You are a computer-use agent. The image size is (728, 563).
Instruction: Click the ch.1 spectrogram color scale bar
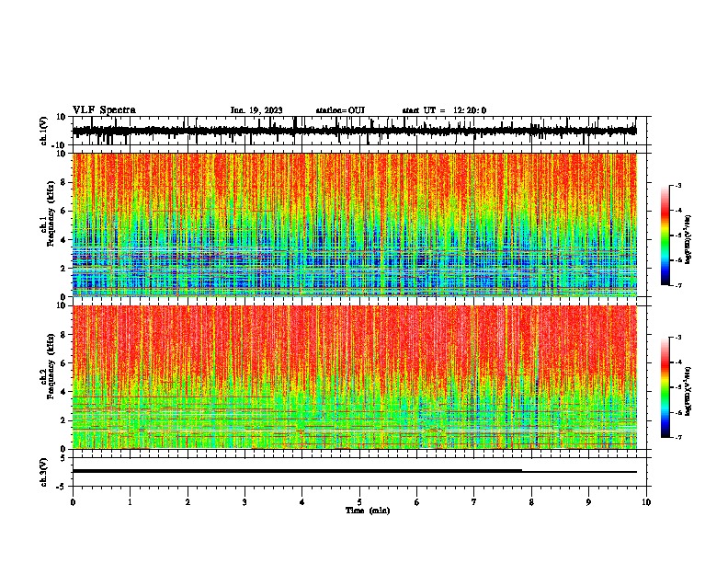tap(665, 236)
